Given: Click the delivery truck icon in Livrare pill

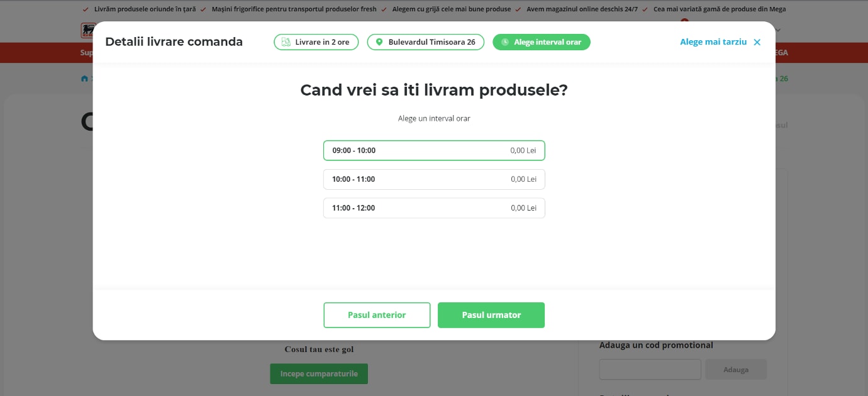Looking at the screenshot, I should coord(286,42).
